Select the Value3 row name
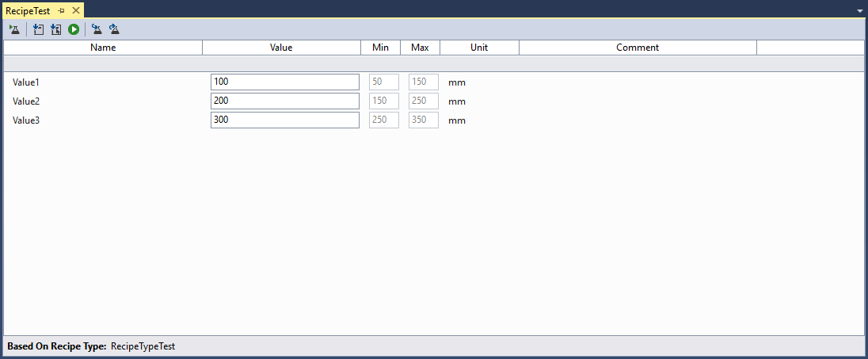 (26, 120)
